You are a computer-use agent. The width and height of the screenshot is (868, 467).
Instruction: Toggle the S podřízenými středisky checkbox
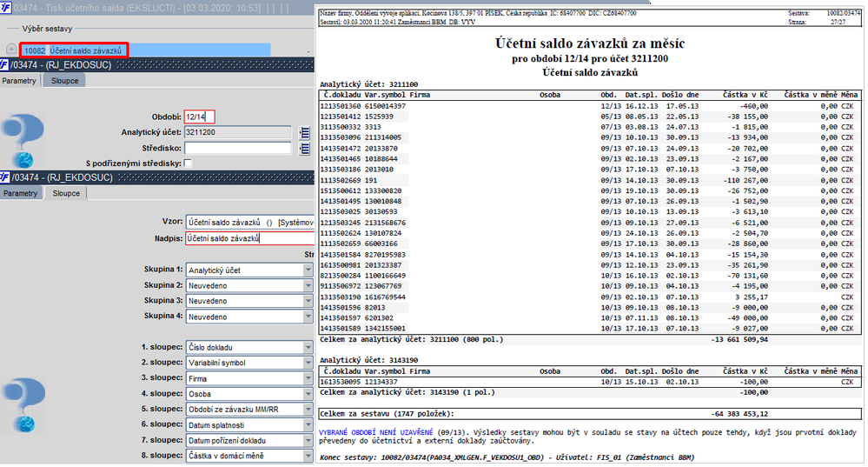pos(188,163)
